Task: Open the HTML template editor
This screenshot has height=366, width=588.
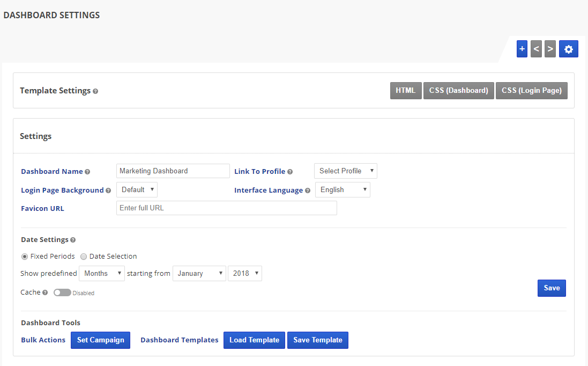Action: click(x=405, y=91)
